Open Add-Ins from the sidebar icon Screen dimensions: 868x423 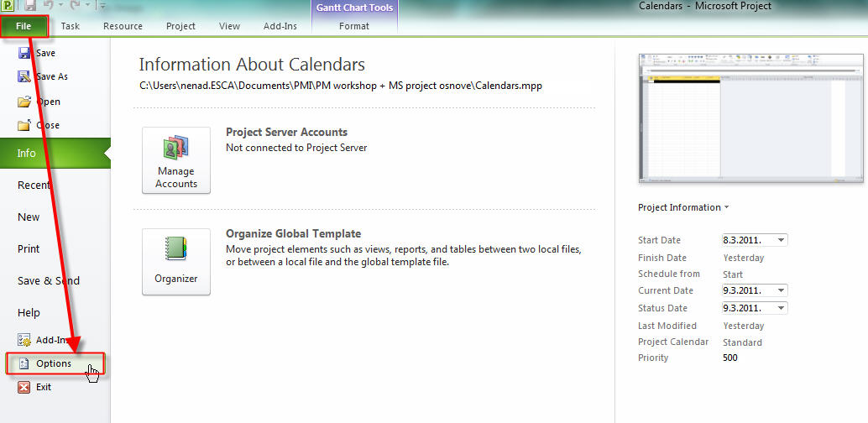tap(24, 339)
